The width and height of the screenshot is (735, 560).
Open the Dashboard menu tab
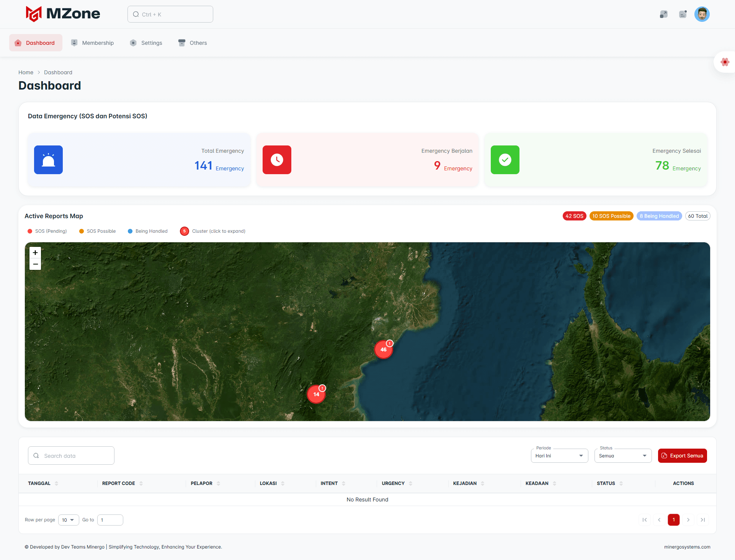[36, 43]
